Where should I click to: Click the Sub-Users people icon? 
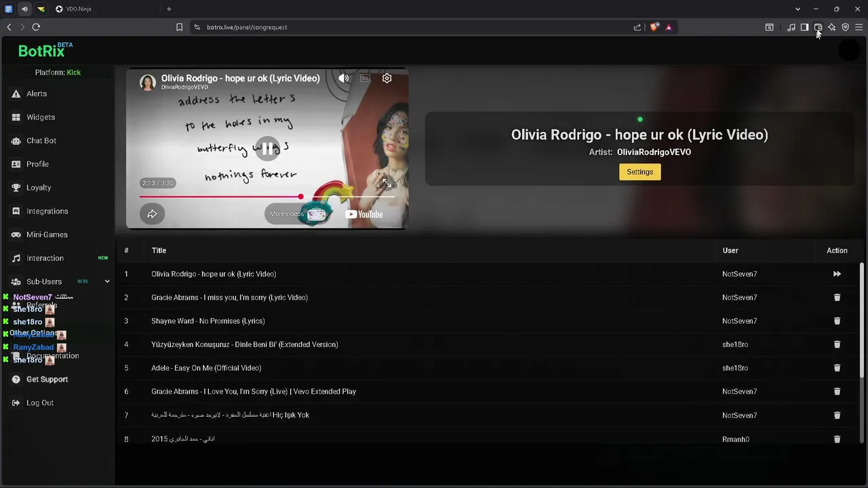pyautogui.click(x=16, y=281)
